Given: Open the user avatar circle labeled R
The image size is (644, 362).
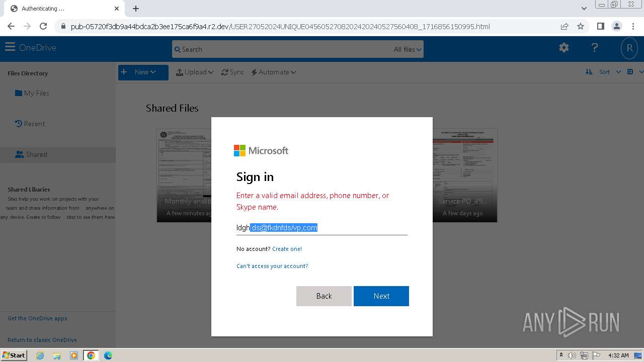Looking at the screenshot, I should coord(629,48).
